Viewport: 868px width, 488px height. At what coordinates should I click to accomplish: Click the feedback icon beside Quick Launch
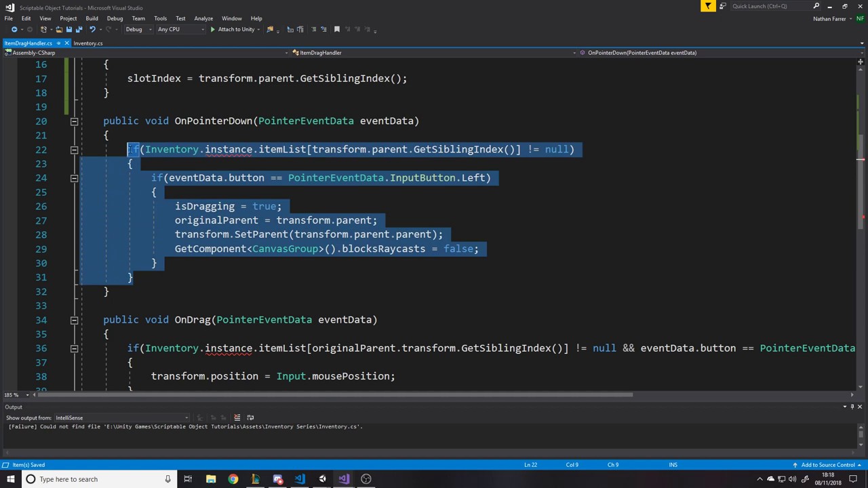(723, 6)
